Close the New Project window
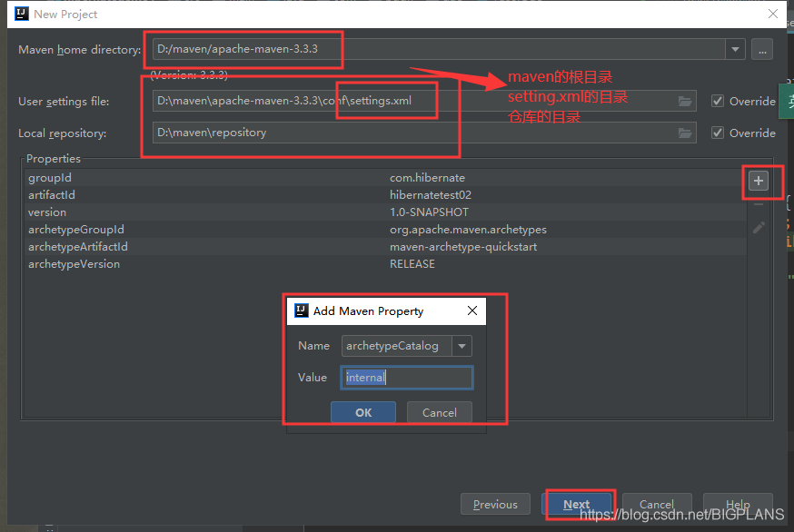794x532 pixels. pos(773,14)
